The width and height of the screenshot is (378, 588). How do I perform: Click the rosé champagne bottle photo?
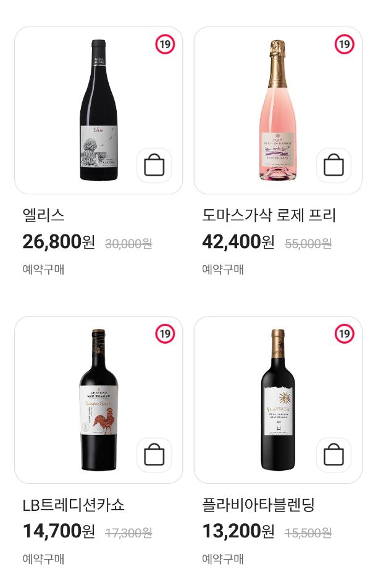pyautogui.click(x=277, y=111)
